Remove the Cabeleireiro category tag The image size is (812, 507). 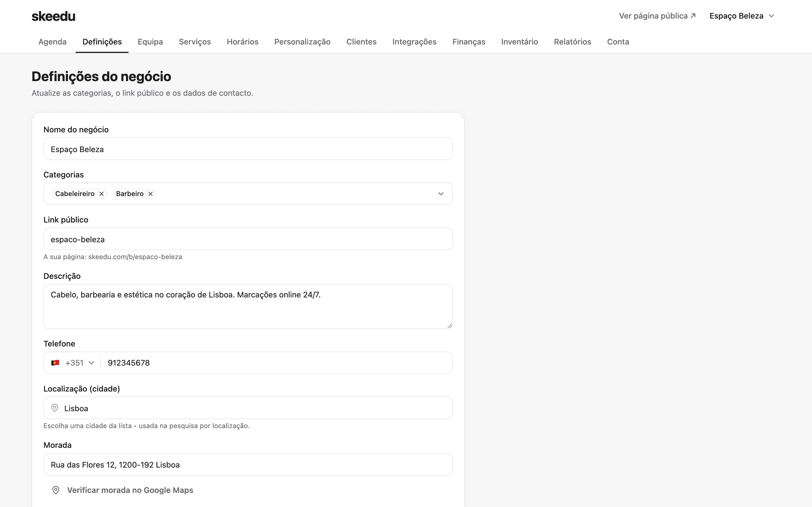pos(101,194)
